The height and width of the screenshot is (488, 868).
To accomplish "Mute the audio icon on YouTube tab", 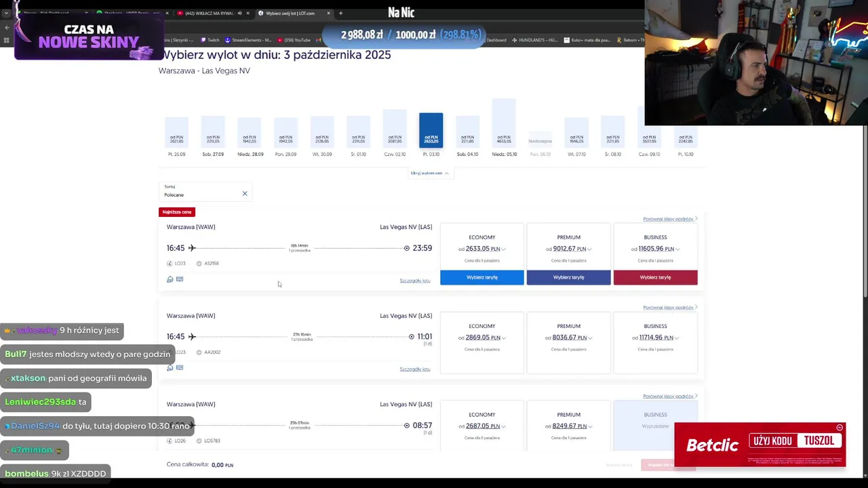I will (x=239, y=13).
